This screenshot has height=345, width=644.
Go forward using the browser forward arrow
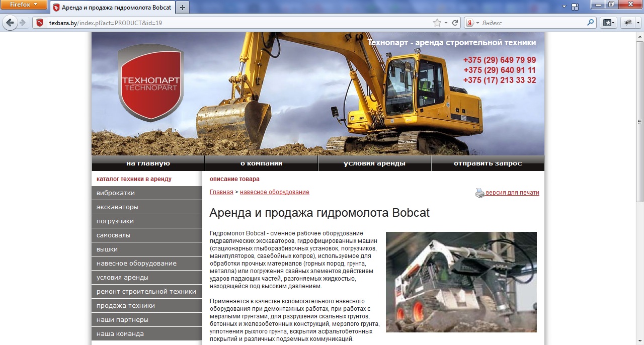coord(23,23)
